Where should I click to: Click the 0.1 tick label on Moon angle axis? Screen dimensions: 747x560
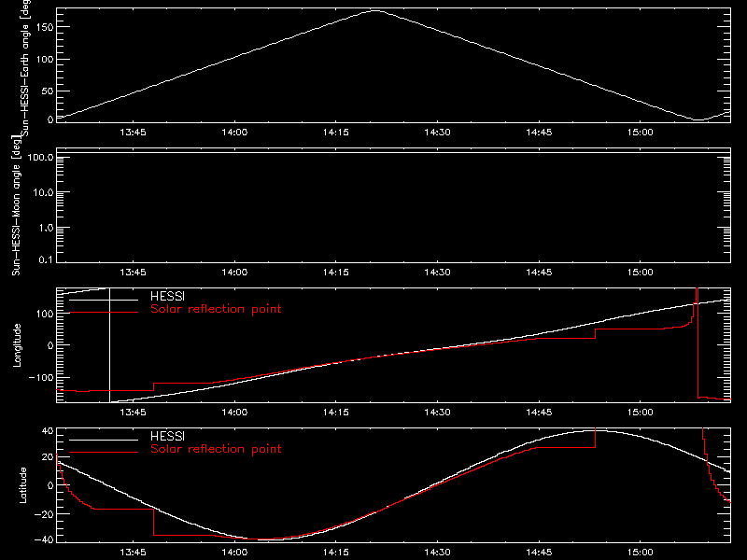pos(46,259)
